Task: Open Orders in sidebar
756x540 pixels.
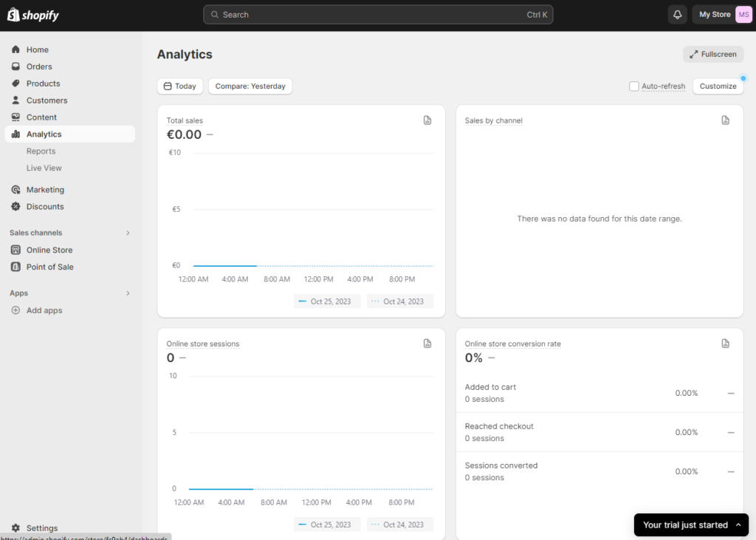Action: point(70,66)
